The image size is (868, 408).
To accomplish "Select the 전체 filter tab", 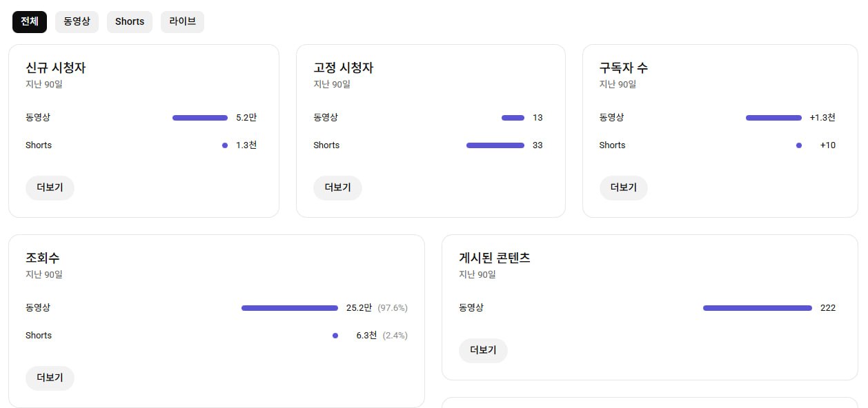I will tap(30, 21).
